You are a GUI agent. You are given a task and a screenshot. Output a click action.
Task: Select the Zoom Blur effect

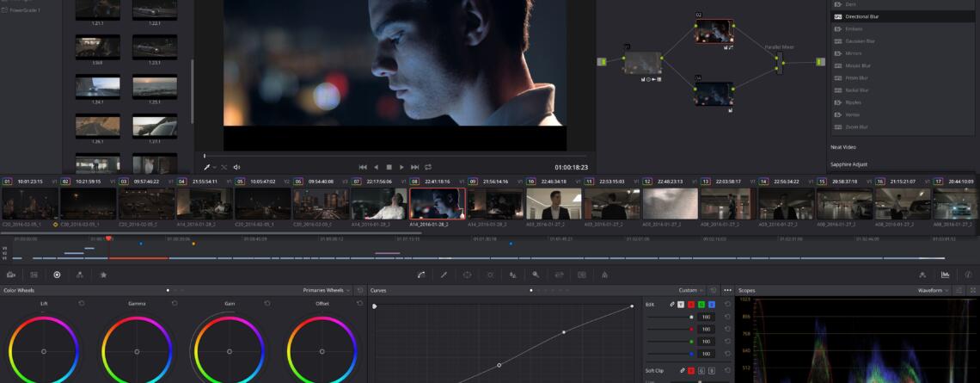point(903,127)
